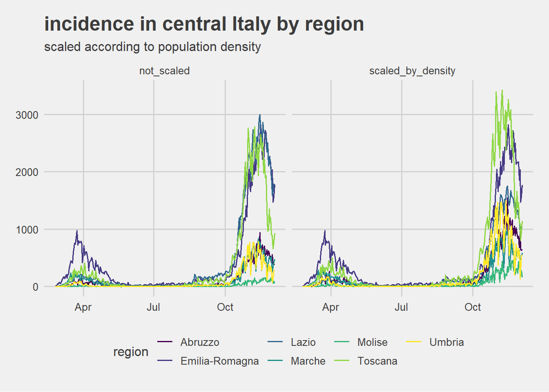Select the Umbria legend text label
The width and height of the screenshot is (549, 392).
pyautogui.click(x=446, y=342)
